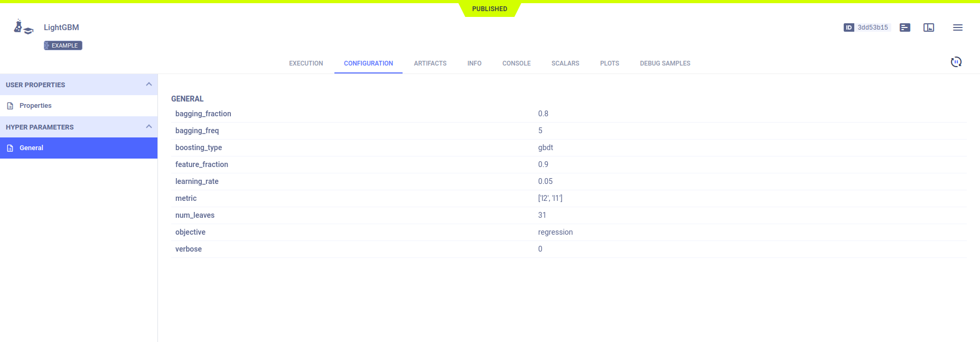Click the document icon beside Properties
The image size is (980, 342).
coord(10,106)
